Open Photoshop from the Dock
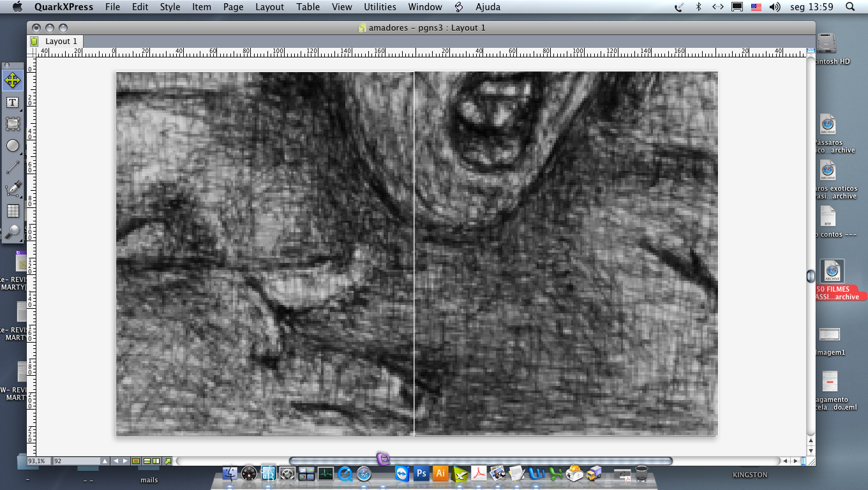868x490 pixels. (x=421, y=473)
